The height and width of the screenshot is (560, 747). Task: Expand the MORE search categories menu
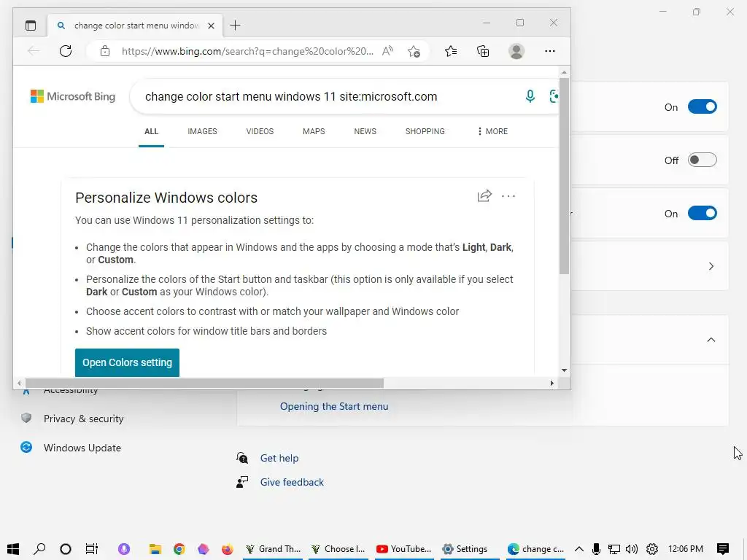(x=492, y=131)
